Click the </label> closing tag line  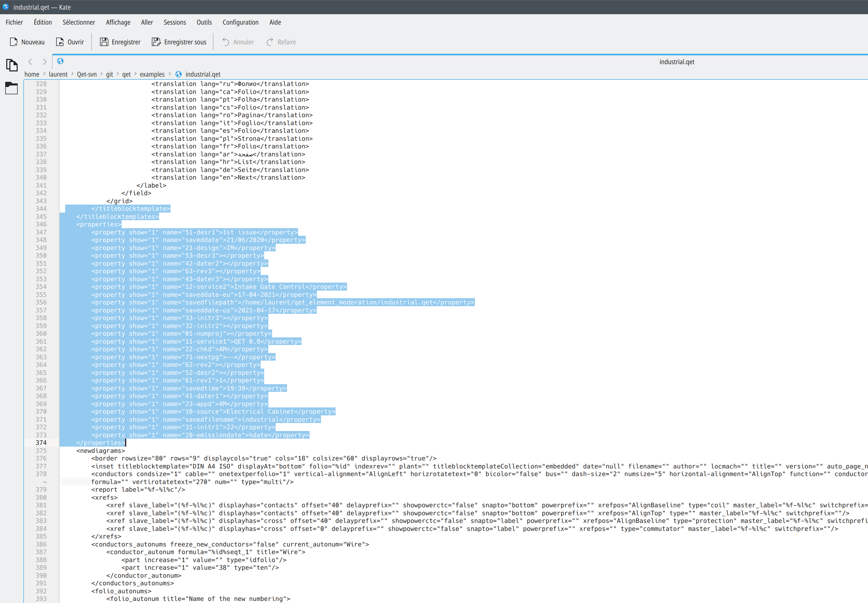(x=151, y=186)
